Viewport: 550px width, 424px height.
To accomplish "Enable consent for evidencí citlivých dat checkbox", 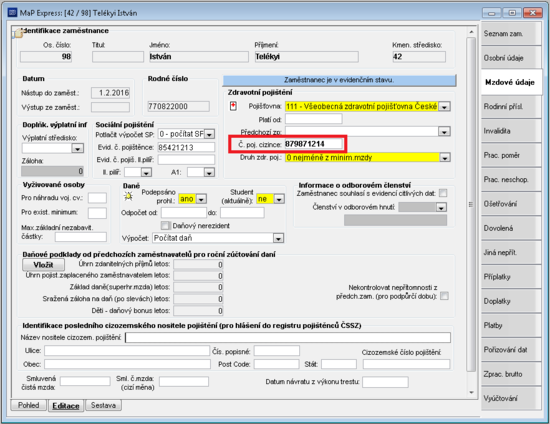I will pyautogui.click(x=443, y=193).
